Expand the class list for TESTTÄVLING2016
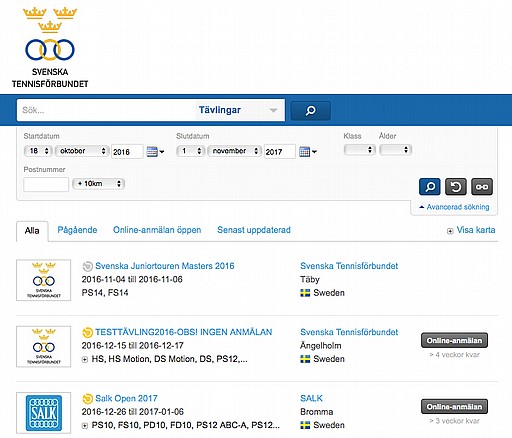Viewport: 512px width, 438px height. (x=85, y=359)
